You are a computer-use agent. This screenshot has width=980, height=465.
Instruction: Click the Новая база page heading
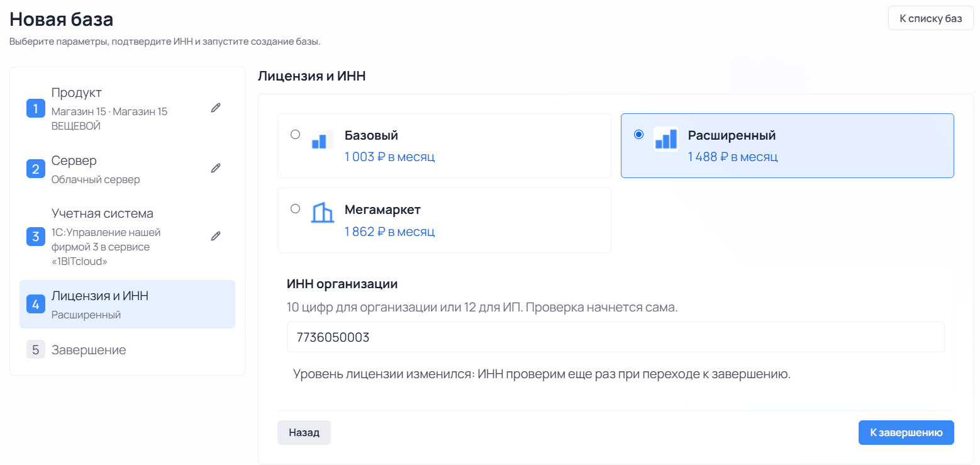[x=61, y=19]
